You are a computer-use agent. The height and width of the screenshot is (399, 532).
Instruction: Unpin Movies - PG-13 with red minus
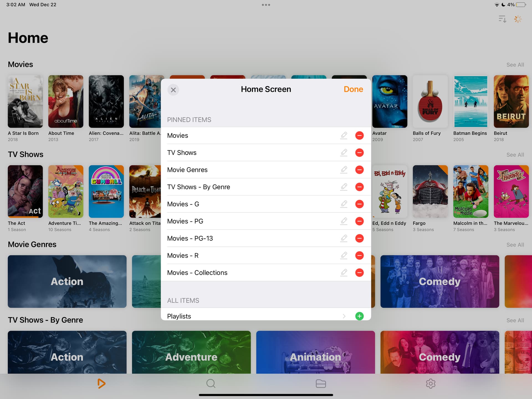pyautogui.click(x=359, y=238)
